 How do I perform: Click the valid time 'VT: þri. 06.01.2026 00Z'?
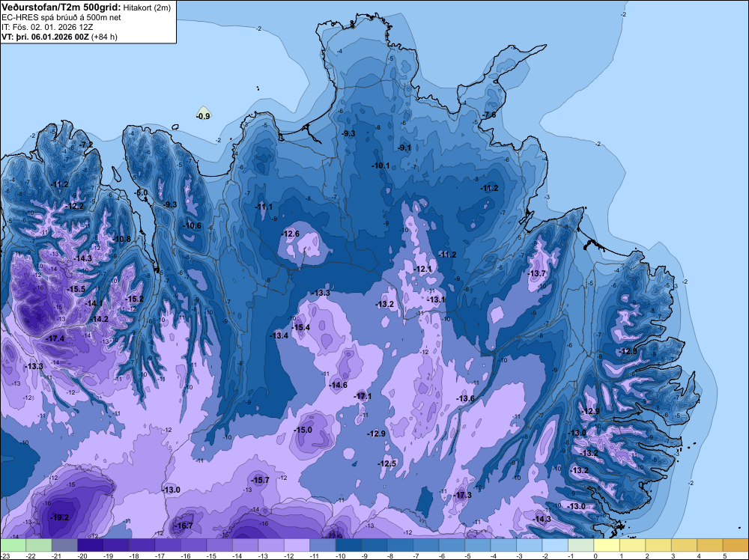(45, 36)
